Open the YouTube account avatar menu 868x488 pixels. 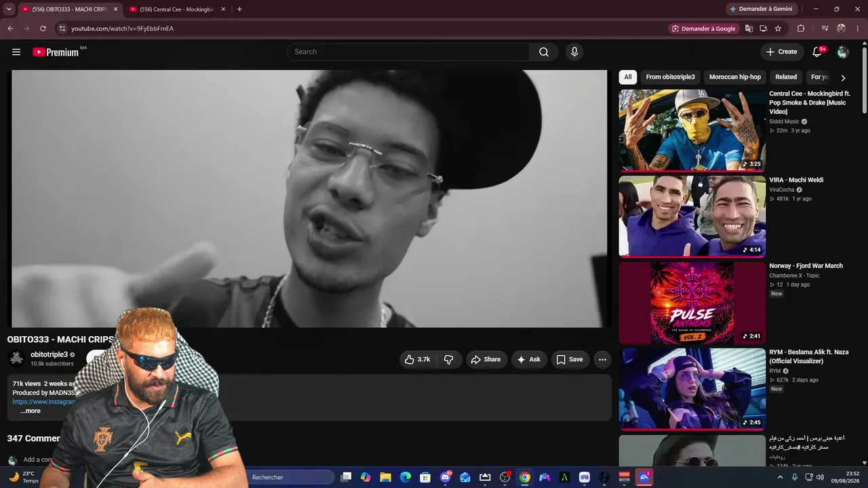point(843,52)
